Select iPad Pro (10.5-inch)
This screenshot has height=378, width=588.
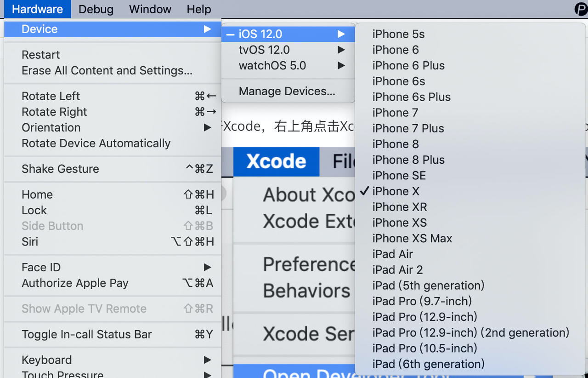(x=470, y=348)
